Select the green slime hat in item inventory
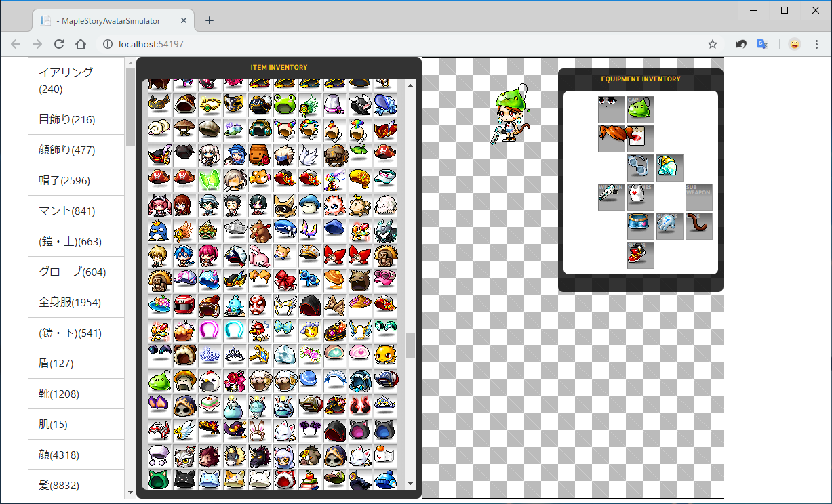This screenshot has height=504, width=832. 159,379
